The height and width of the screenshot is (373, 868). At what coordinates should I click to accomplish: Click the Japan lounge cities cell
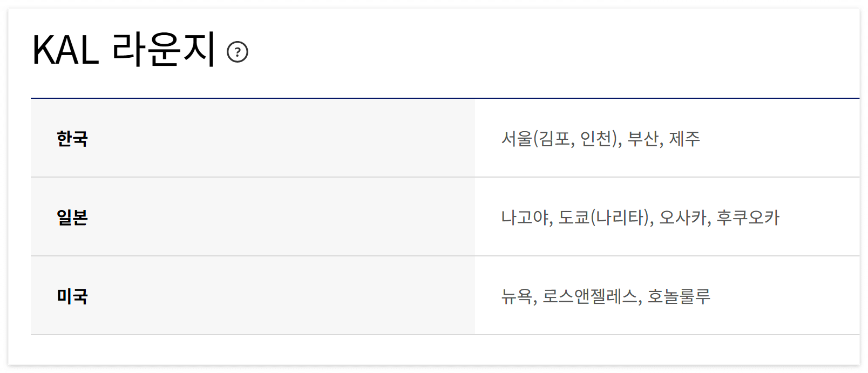(x=648, y=218)
